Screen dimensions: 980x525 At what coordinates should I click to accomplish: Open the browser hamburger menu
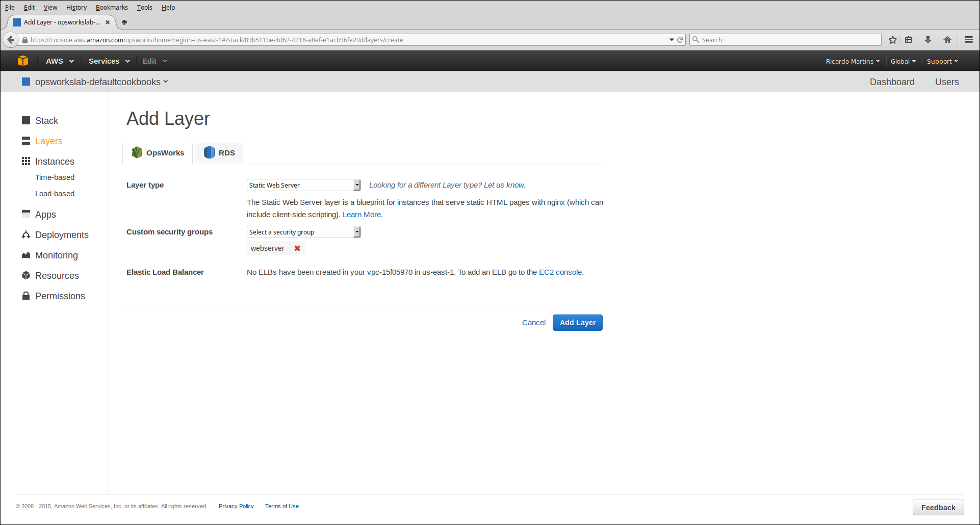pyautogui.click(x=969, y=40)
